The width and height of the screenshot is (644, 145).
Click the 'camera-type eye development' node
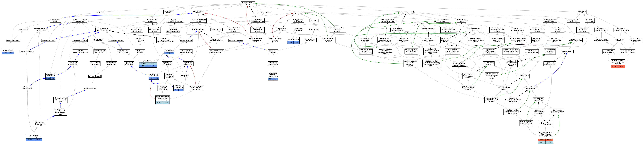click(90, 88)
